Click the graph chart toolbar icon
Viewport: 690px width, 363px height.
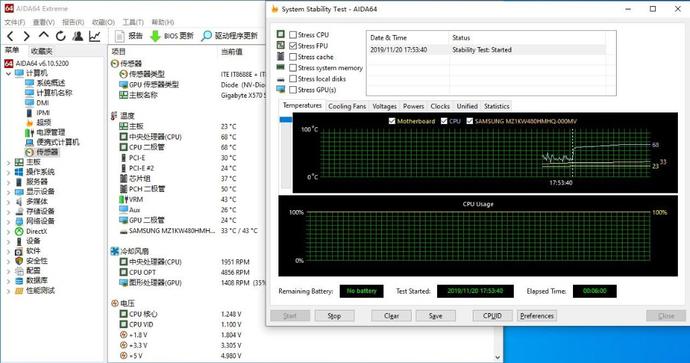click(95, 36)
